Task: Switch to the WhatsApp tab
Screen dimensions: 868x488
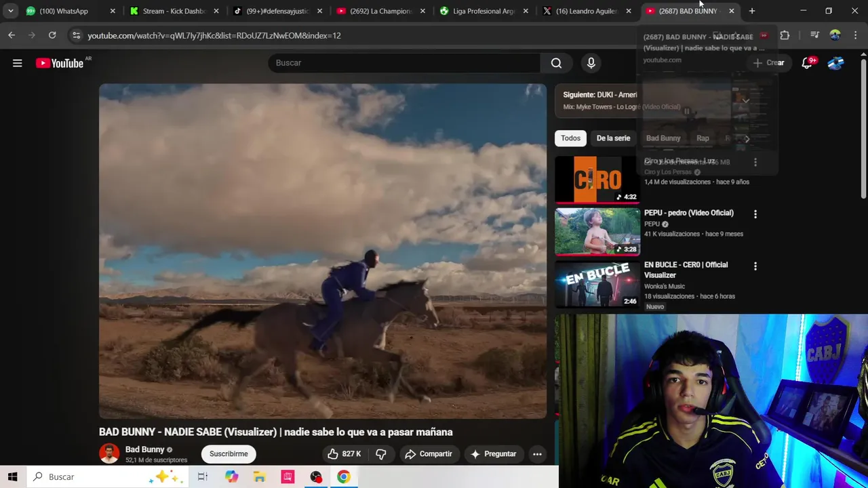Action: coord(63,11)
